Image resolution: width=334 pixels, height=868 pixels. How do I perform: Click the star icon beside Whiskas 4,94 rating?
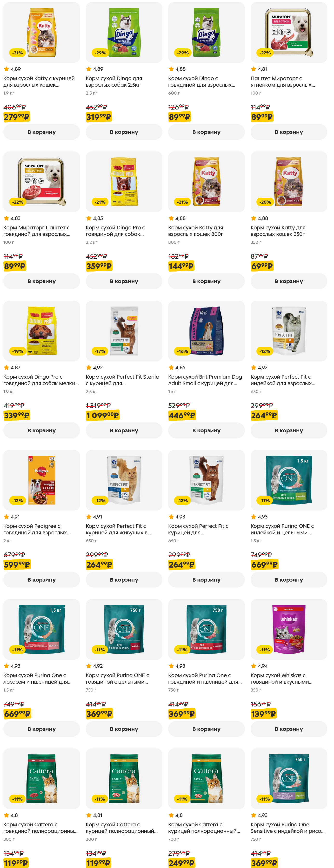(253, 666)
